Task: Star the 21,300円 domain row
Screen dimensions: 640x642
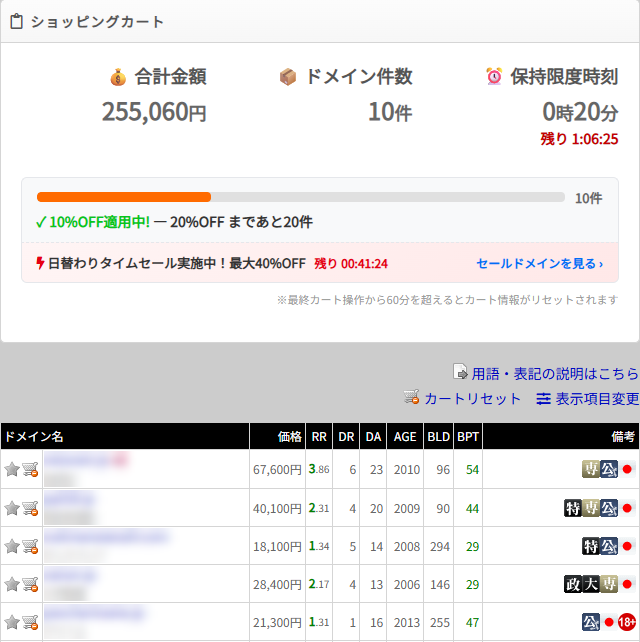Action: tap(12, 622)
